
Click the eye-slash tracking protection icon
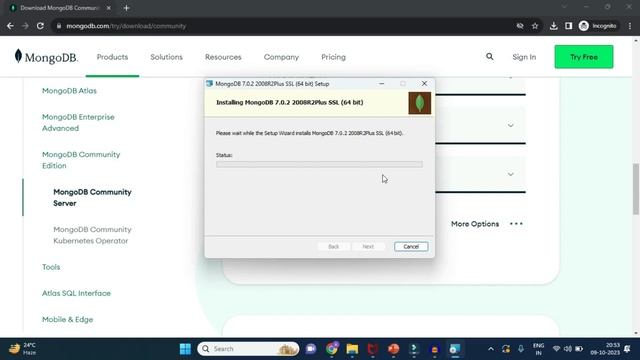[x=520, y=26]
